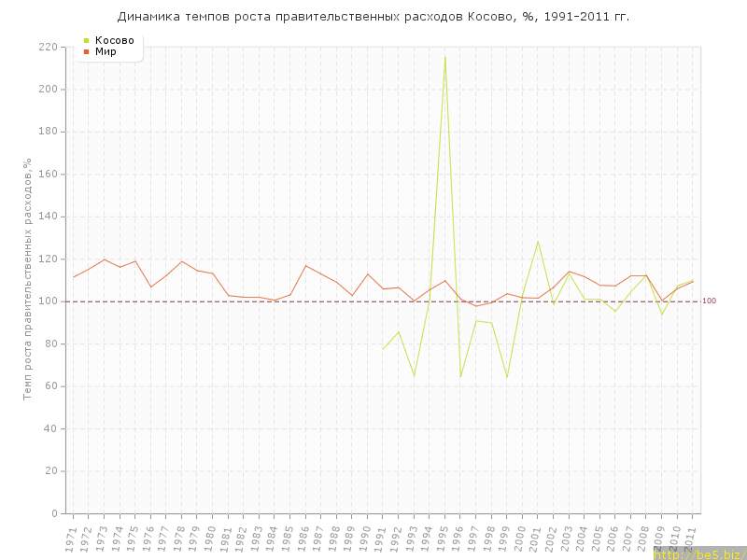The width and height of the screenshot is (747, 560).
Task: Click the red 100 reference line label
Action: (x=709, y=301)
